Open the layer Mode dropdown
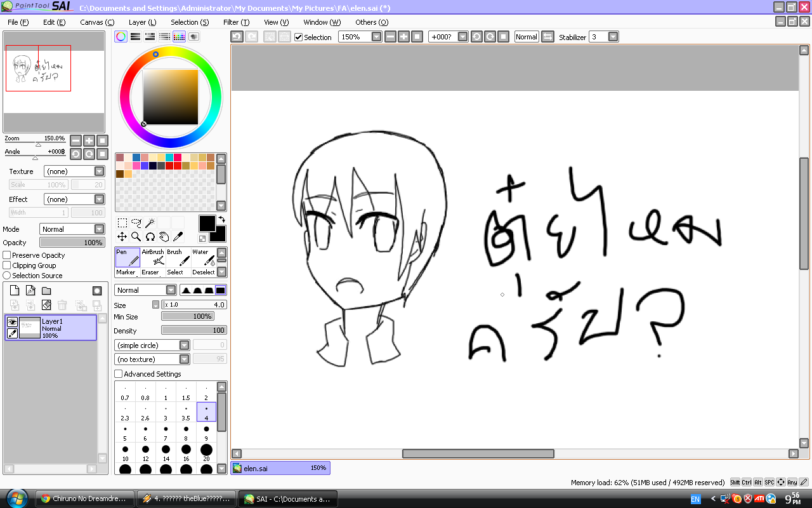Image resolution: width=812 pixels, height=508 pixels. pyautogui.click(x=99, y=229)
